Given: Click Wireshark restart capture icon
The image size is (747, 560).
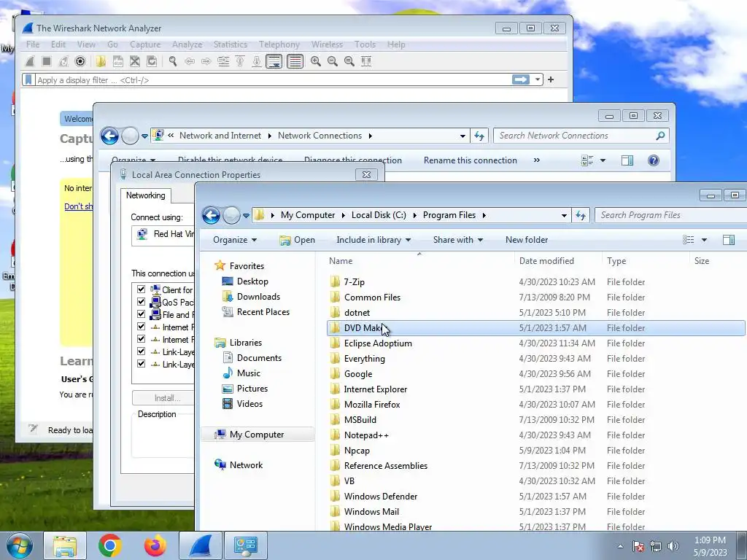Looking at the screenshot, I should pos(63,61).
